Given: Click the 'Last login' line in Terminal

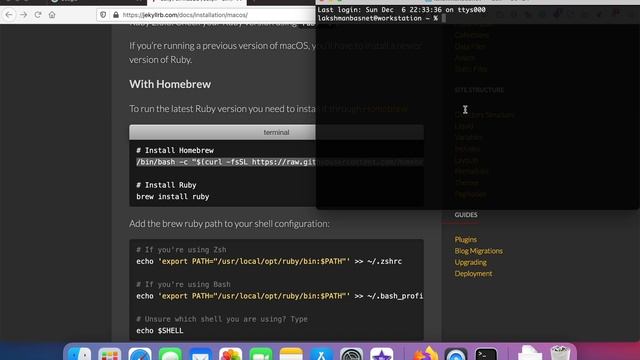Looking at the screenshot, I should (x=402, y=10).
